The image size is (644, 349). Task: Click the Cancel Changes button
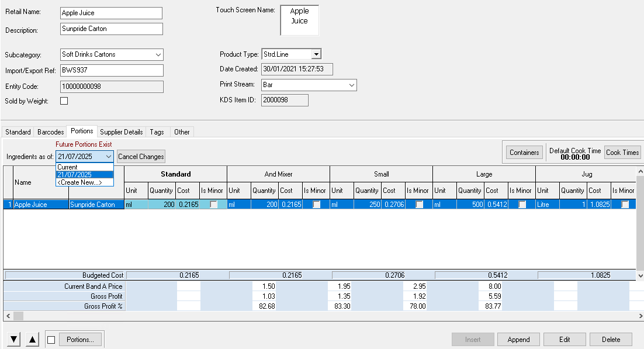(141, 157)
